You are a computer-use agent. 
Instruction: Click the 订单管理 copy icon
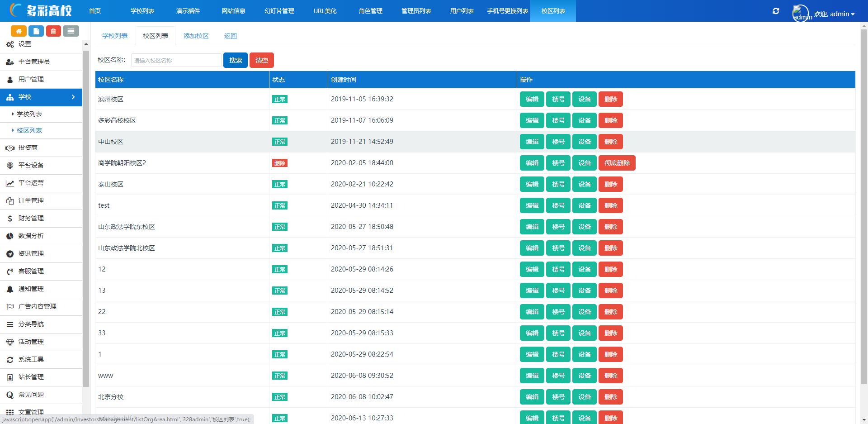click(x=10, y=201)
